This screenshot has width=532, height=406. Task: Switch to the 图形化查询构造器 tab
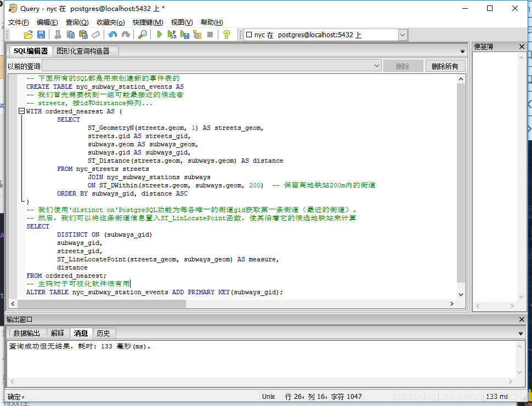click(86, 51)
